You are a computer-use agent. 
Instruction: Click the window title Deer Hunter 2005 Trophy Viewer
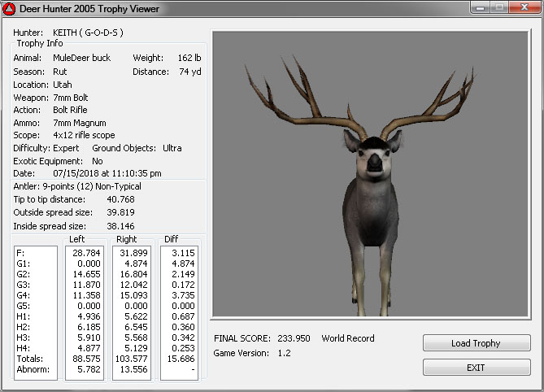(x=89, y=9)
